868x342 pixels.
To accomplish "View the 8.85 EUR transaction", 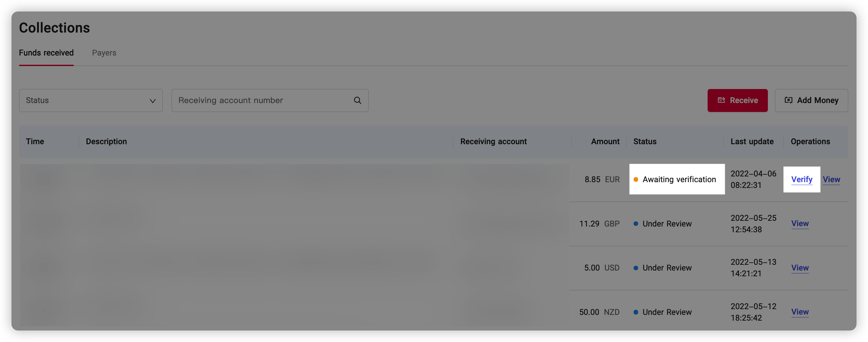I will tap(831, 179).
